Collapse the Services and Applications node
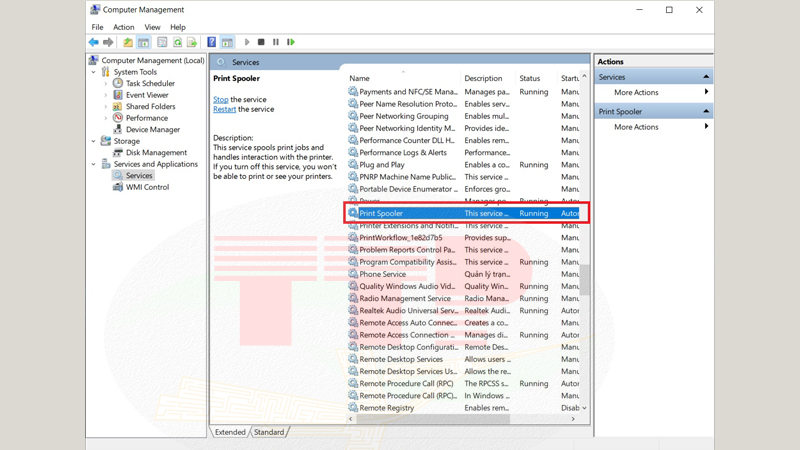Viewport: 800px width, 450px height. click(95, 164)
